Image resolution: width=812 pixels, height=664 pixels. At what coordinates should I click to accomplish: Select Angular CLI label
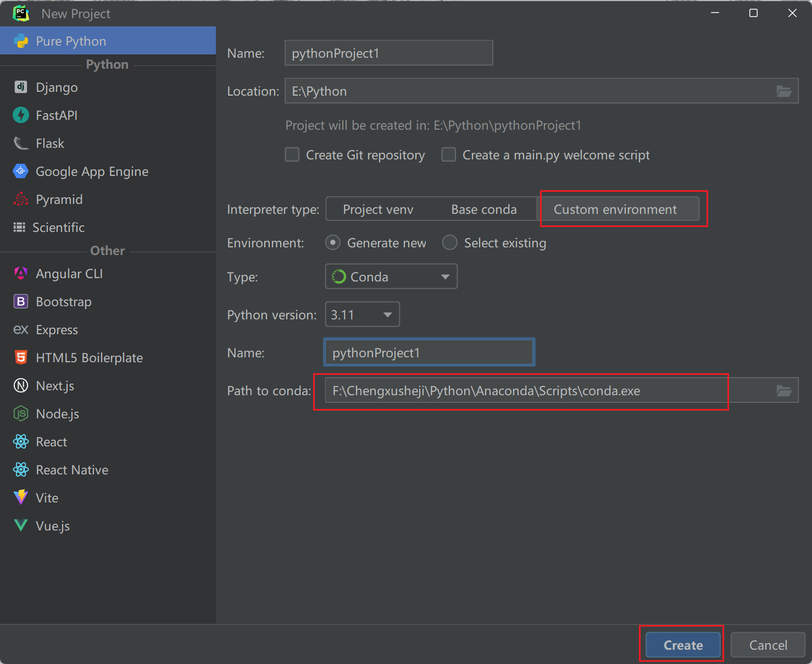pyautogui.click(x=69, y=274)
